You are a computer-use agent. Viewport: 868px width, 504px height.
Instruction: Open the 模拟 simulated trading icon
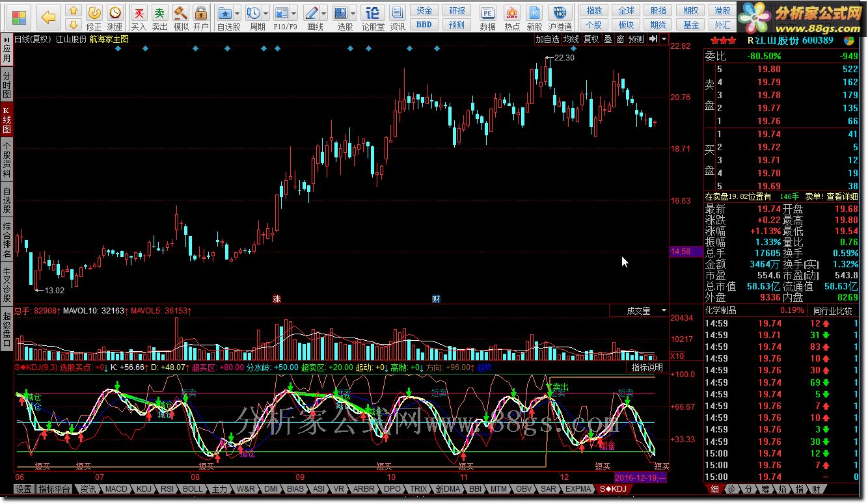coord(180,18)
